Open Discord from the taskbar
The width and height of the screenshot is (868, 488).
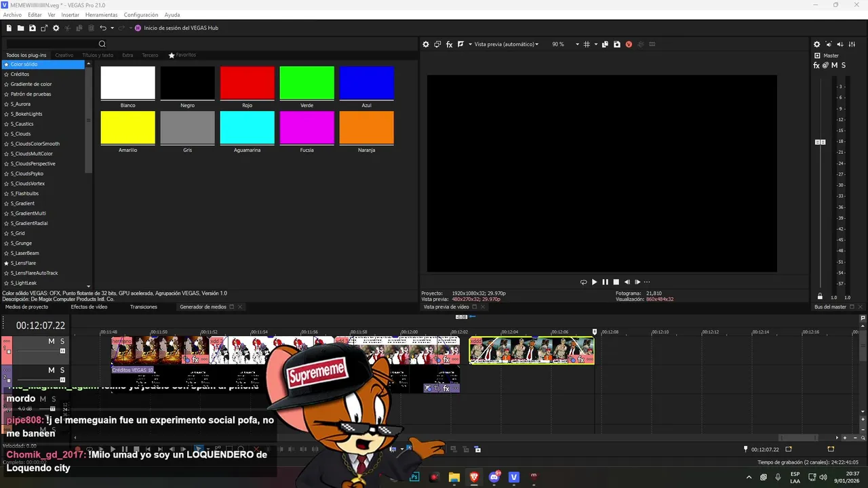coord(494,477)
